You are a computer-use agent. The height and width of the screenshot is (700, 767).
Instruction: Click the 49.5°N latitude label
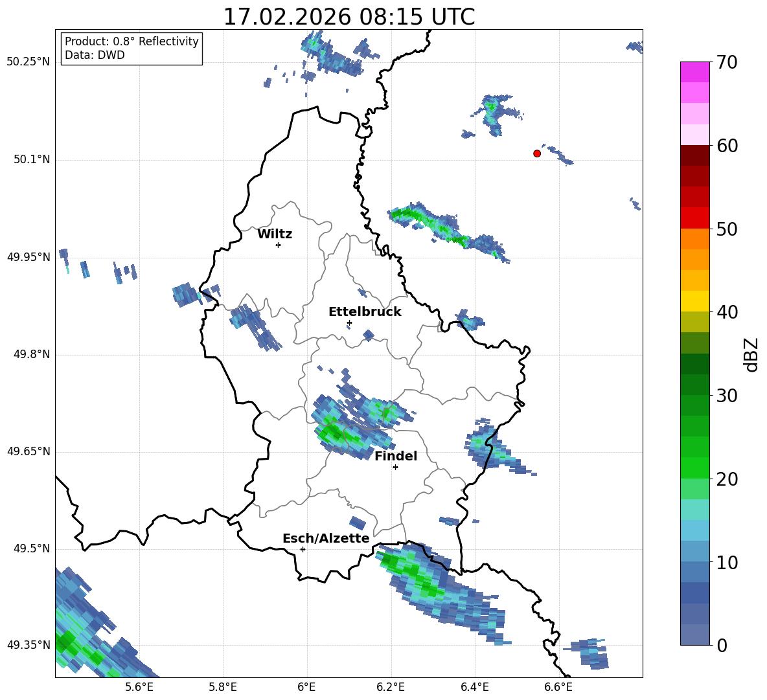click(x=32, y=548)
